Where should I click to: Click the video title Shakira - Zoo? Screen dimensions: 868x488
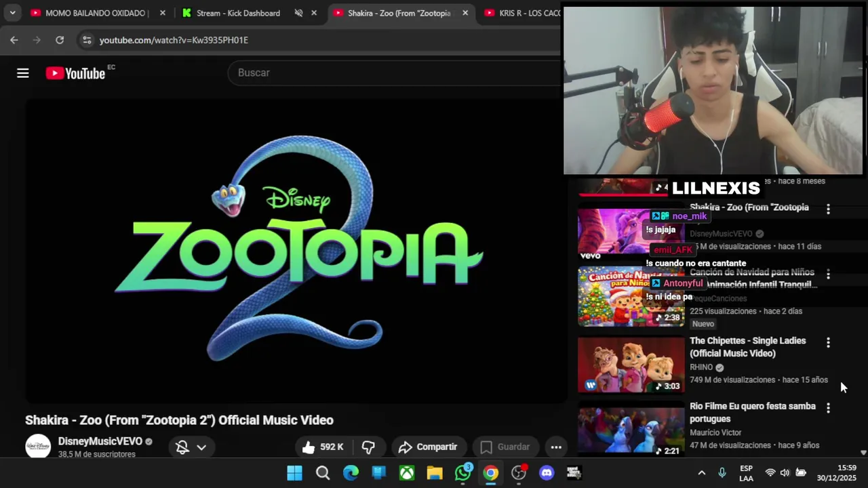[179, 420]
